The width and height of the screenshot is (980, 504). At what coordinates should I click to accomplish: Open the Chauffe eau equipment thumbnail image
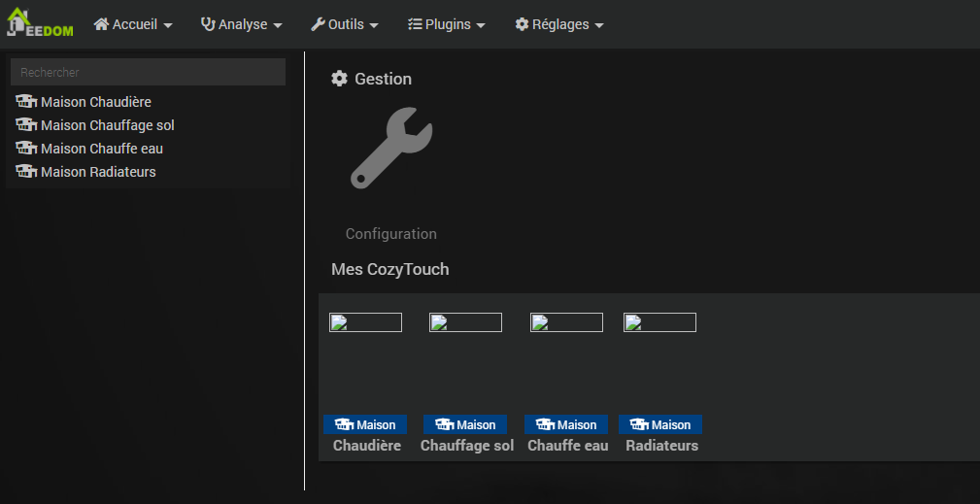(x=567, y=322)
